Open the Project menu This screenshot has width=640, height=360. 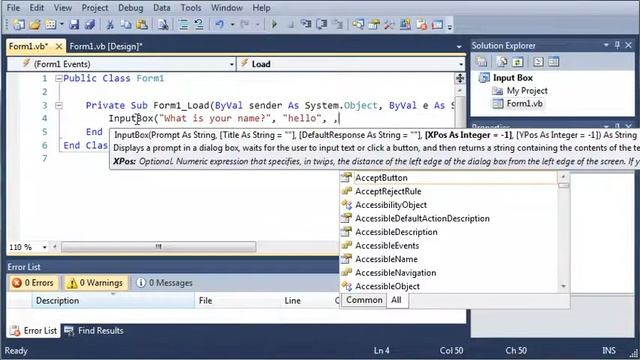tap(95, 8)
